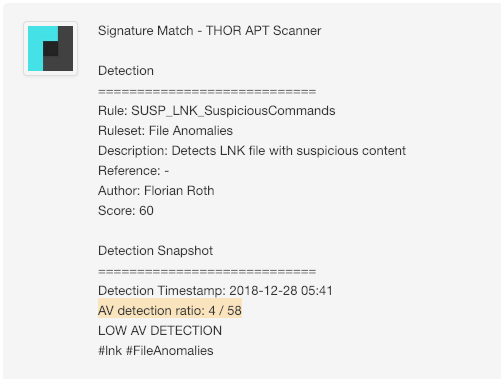The image size is (501, 379).
Task: Open the #FileAnomalies hashtag
Action: pos(170,351)
